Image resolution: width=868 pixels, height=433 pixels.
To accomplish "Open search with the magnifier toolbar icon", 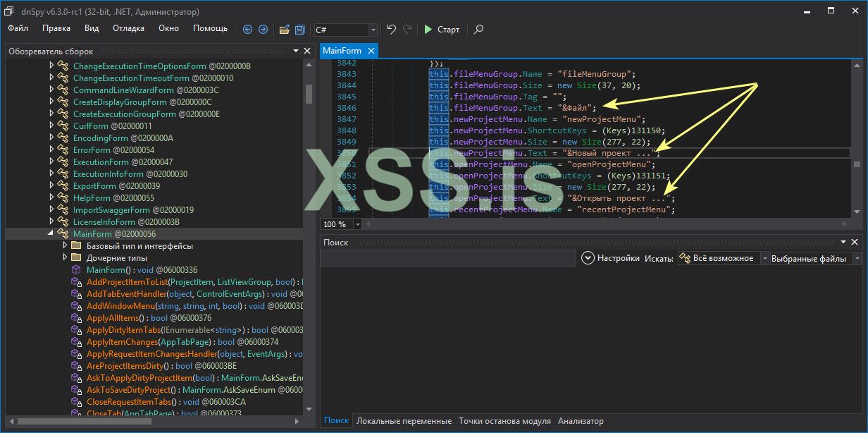I will click(479, 30).
